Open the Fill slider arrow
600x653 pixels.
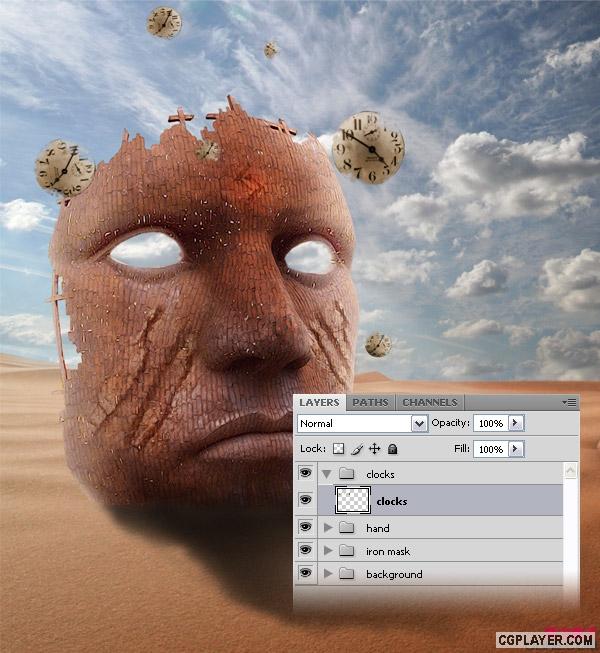pyautogui.click(x=516, y=449)
